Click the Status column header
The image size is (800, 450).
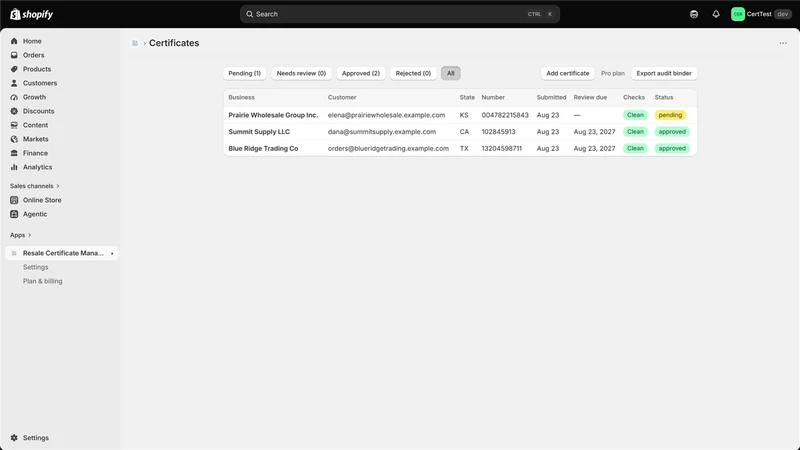point(664,97)
